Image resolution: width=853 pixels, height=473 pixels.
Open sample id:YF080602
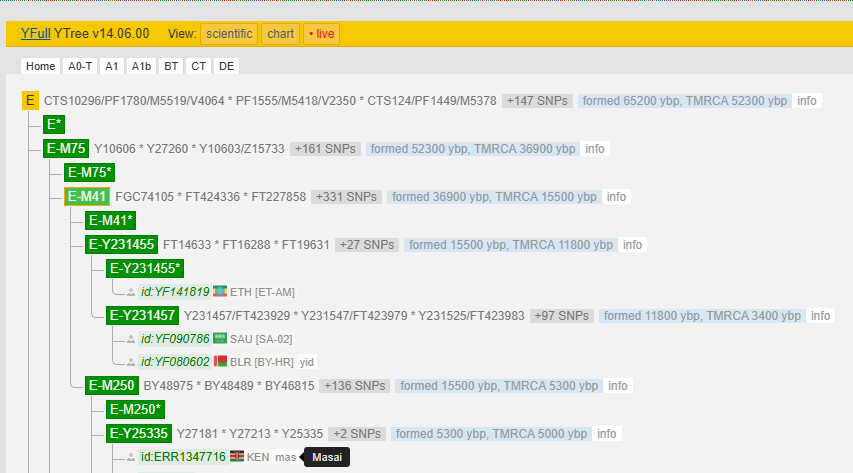point(175,362)
